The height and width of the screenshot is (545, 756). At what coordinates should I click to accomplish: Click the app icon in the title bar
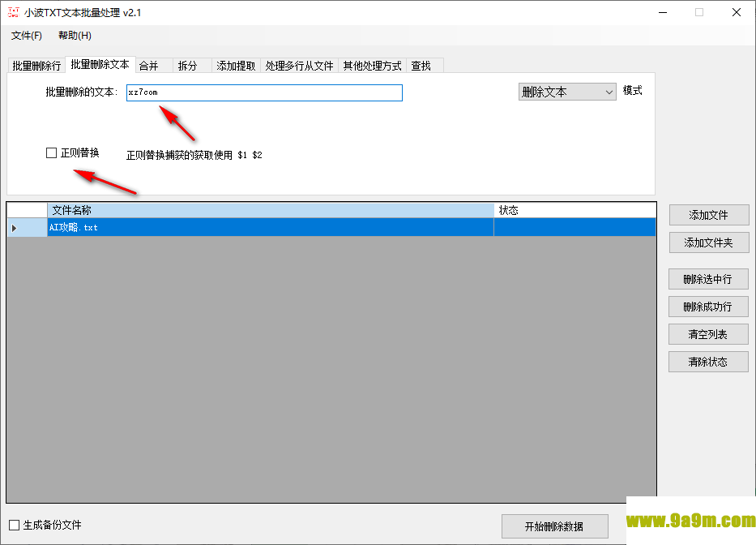tap(14, 12)
